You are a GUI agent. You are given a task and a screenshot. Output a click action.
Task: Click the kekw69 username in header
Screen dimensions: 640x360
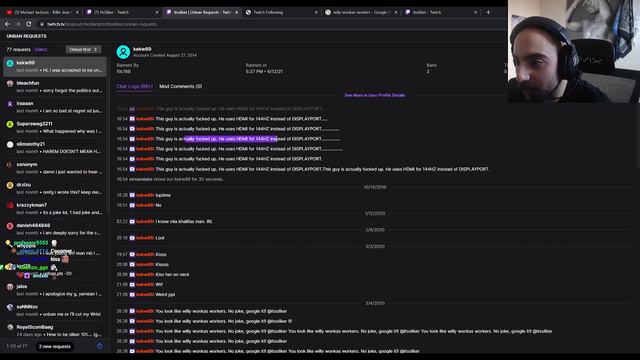pos(142,49)
